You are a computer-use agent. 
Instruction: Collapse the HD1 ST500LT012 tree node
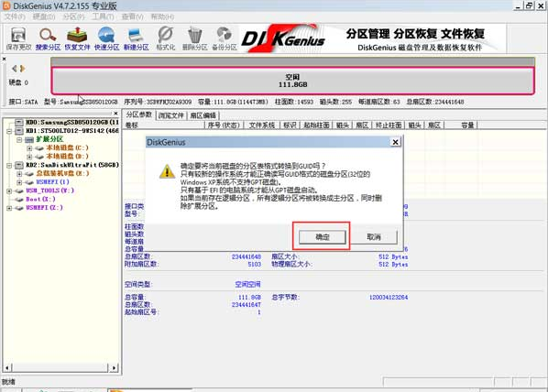(x=9, y=131)
